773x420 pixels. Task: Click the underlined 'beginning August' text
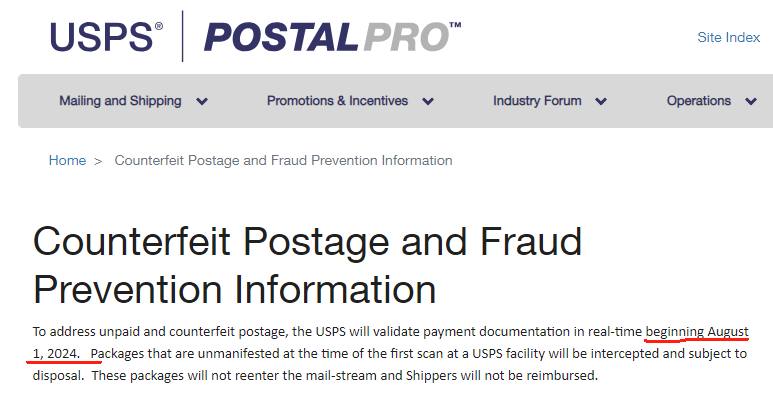click(697, 331)
